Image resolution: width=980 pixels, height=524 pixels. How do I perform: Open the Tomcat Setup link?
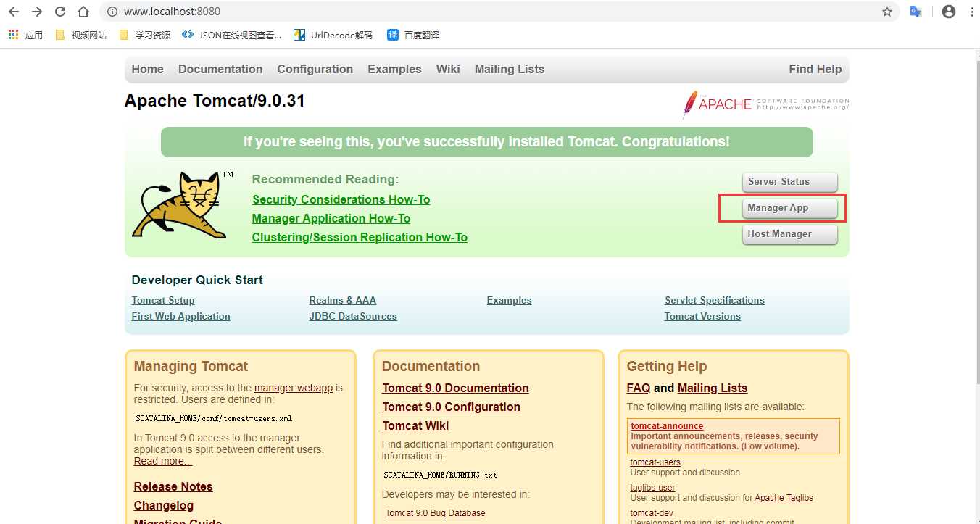click(163, 300)
